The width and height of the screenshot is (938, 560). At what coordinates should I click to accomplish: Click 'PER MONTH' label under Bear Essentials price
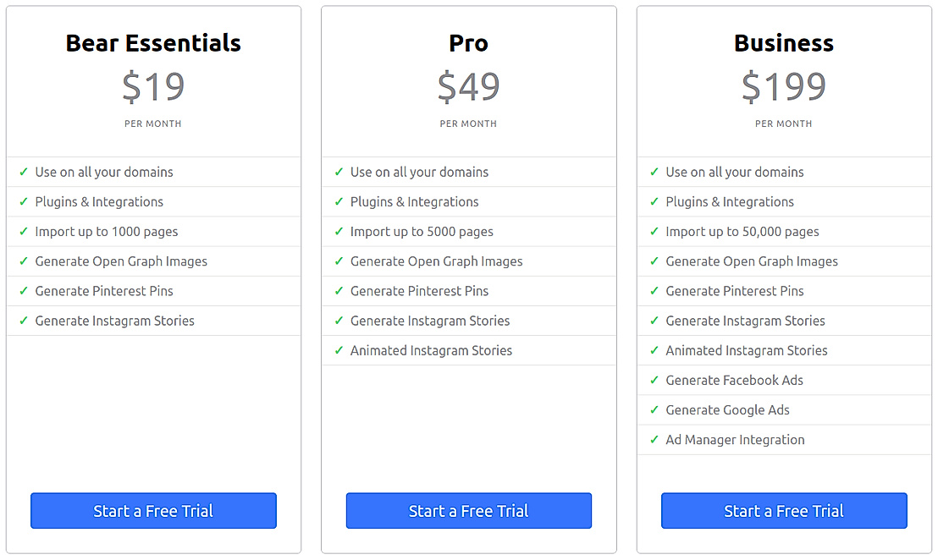pyautogui.click(x=153, y=123)
